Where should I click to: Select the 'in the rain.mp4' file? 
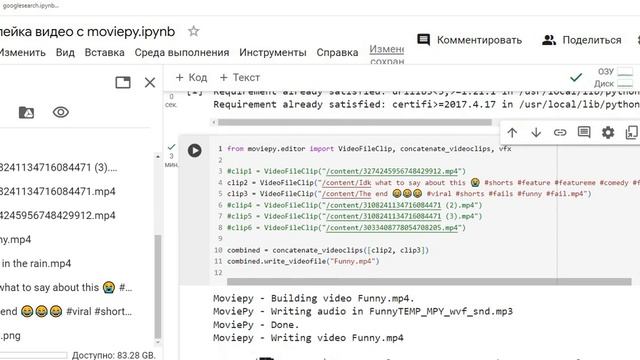pos(36,264)
